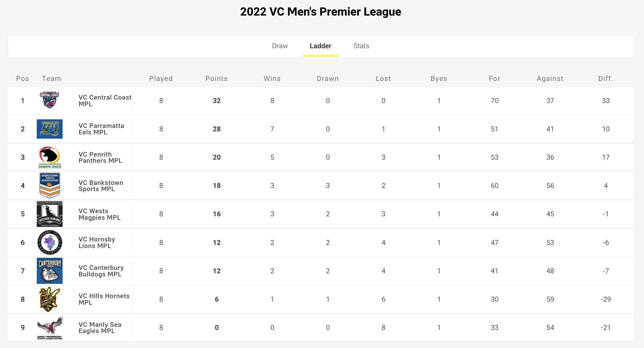Viewport: 644px width, 348px height.
Task: Switch to the Draw tab
Action: 280,46
